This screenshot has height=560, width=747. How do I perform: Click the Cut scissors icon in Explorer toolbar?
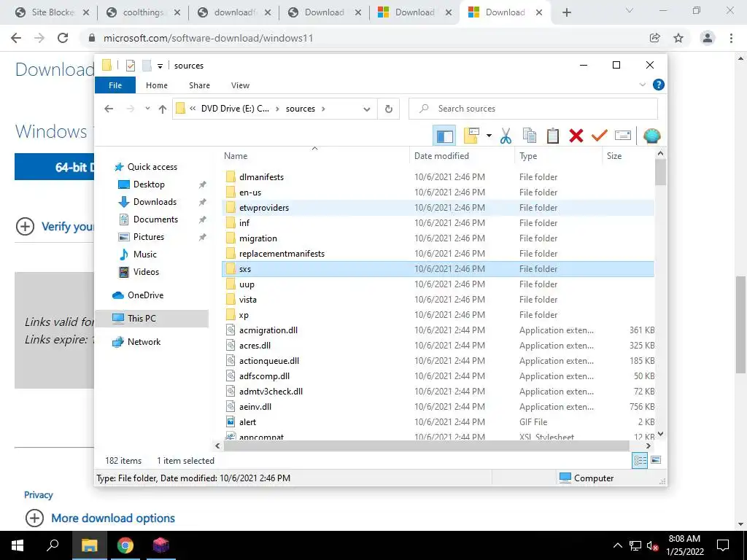click(x=506, y=136)
